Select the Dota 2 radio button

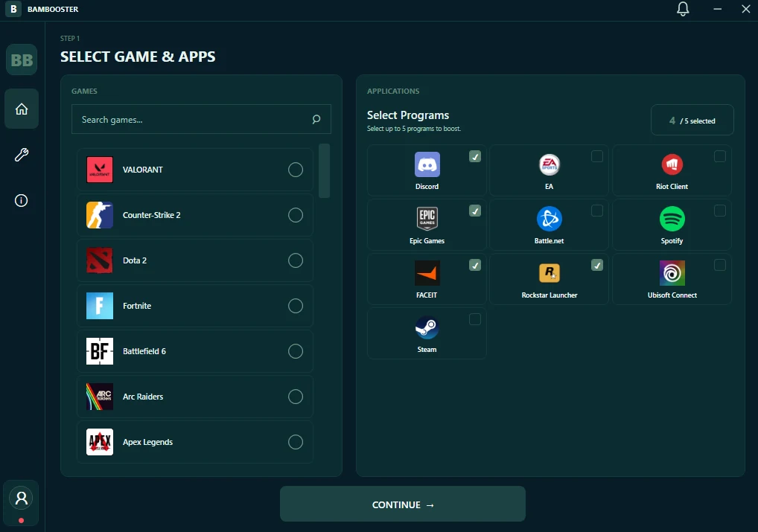(296, 260)
